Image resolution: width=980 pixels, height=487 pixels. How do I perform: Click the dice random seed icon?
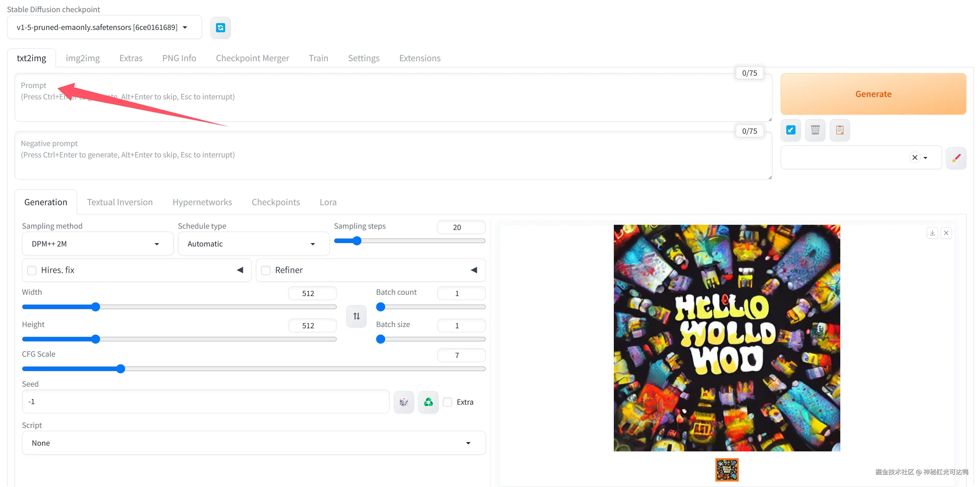[x=404, y=402]
